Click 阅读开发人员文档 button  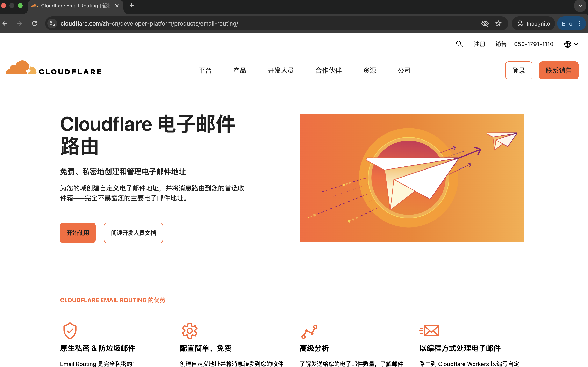click(133, 233)
